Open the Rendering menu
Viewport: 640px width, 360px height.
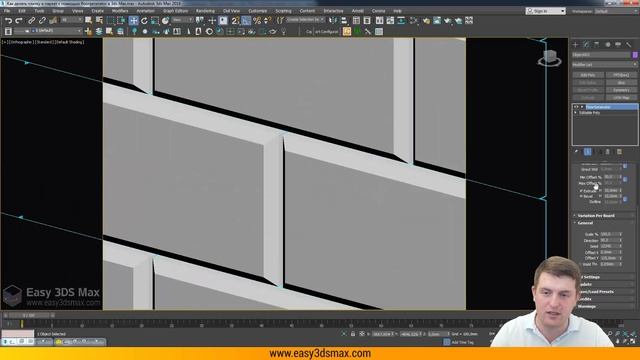tap(205, 11)
